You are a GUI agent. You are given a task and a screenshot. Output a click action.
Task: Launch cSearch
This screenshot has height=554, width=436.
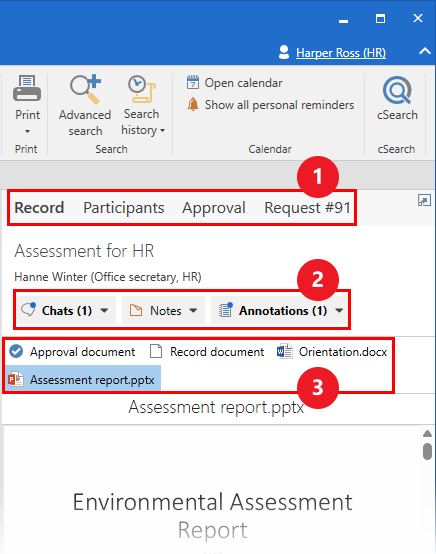click(397, 99)
